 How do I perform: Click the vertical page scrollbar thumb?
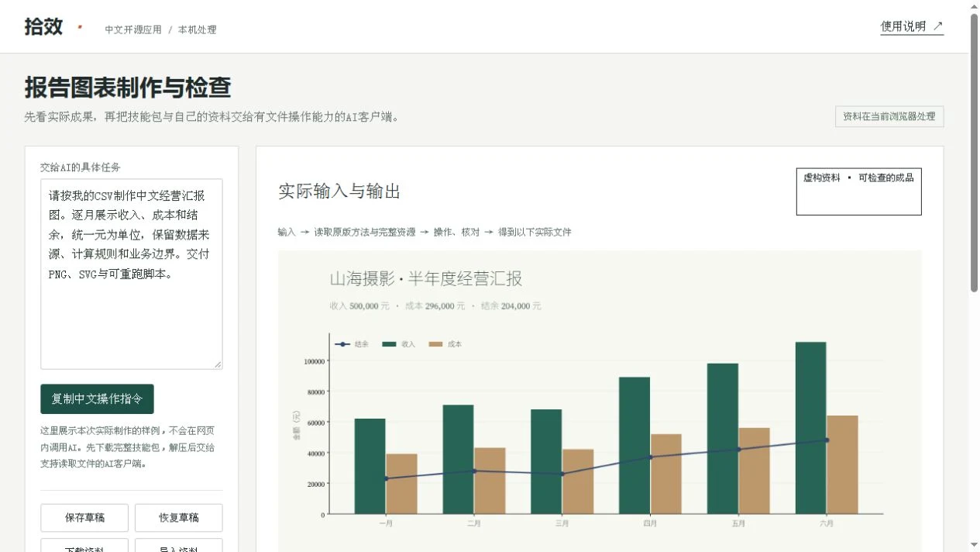974,151
